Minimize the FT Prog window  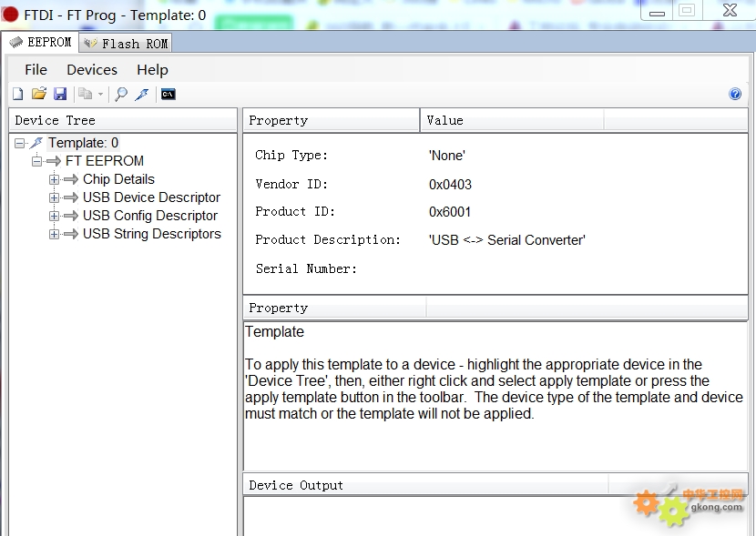pos(657,12)
